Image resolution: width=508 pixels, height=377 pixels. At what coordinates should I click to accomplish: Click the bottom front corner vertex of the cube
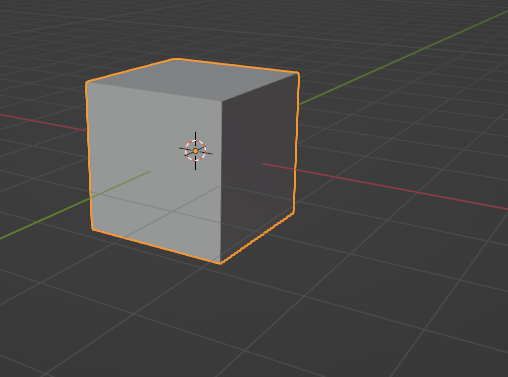[x=220, y=263]
